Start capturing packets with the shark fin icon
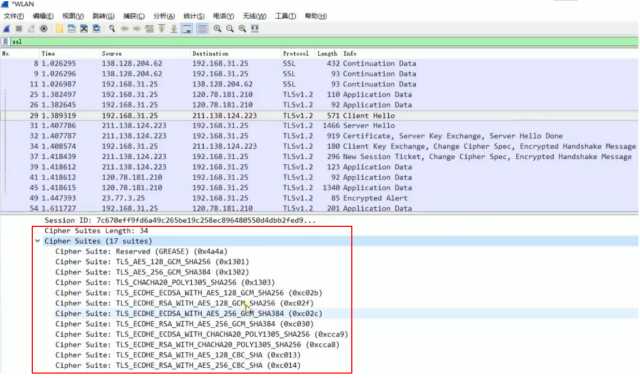The height and width of the screenshot is (378, 640). tap(7, 29)
